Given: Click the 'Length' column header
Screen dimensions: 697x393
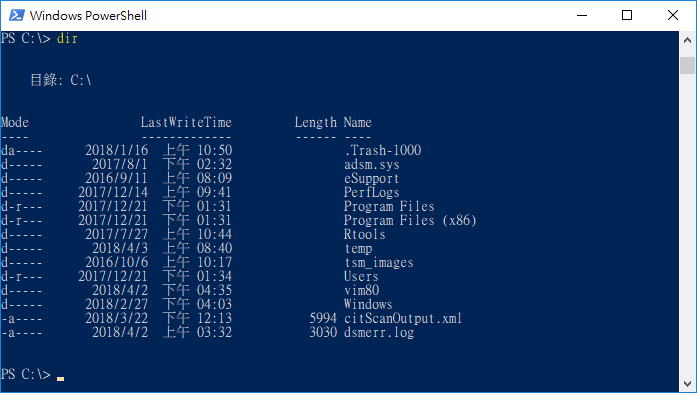Looking at the screenshot, I should tap(316, 122).
